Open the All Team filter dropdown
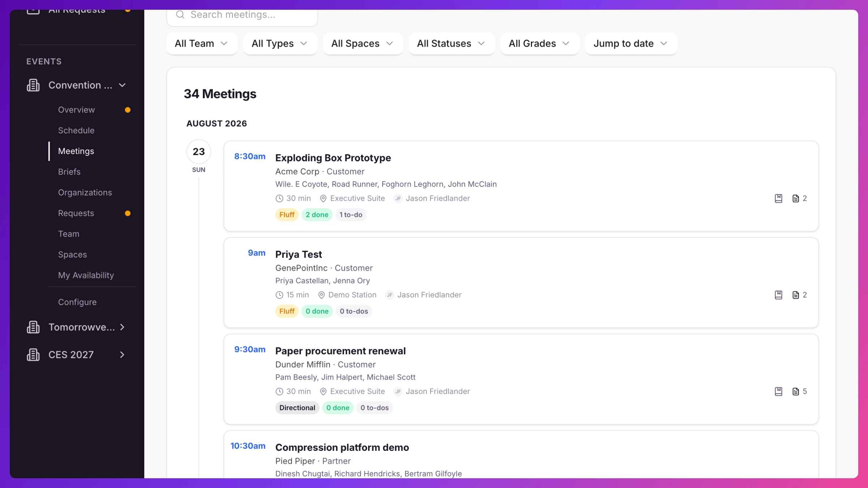This screenshot has height=488, width=868. pos(202,44)
